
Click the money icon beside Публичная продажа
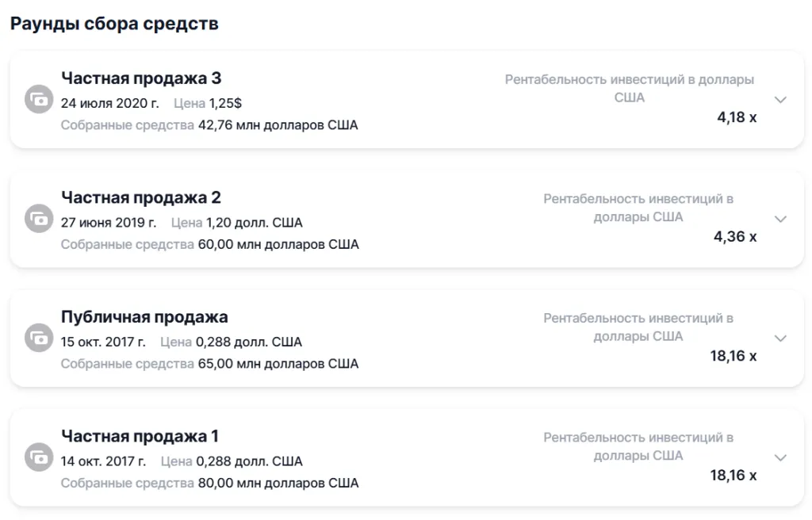[x=39, y=338]
